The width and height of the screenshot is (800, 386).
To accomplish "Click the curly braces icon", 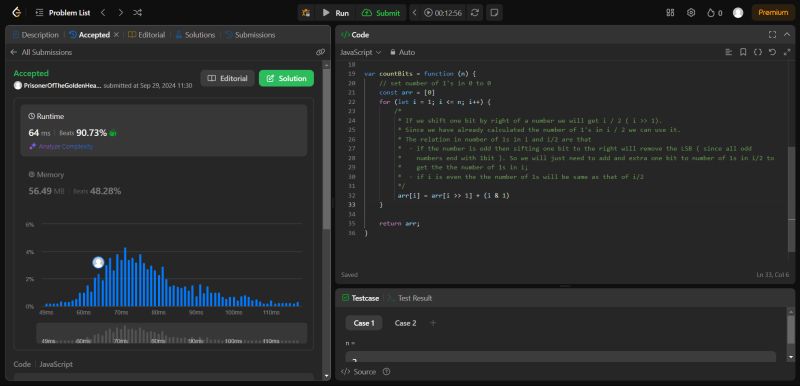I will 758,52.
